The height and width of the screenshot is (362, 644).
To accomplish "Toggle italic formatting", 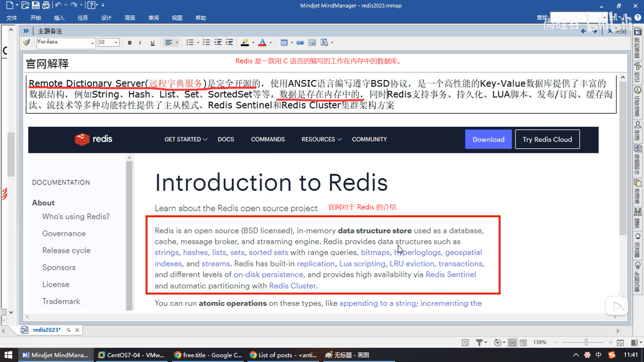I will (x=140, y=43).
